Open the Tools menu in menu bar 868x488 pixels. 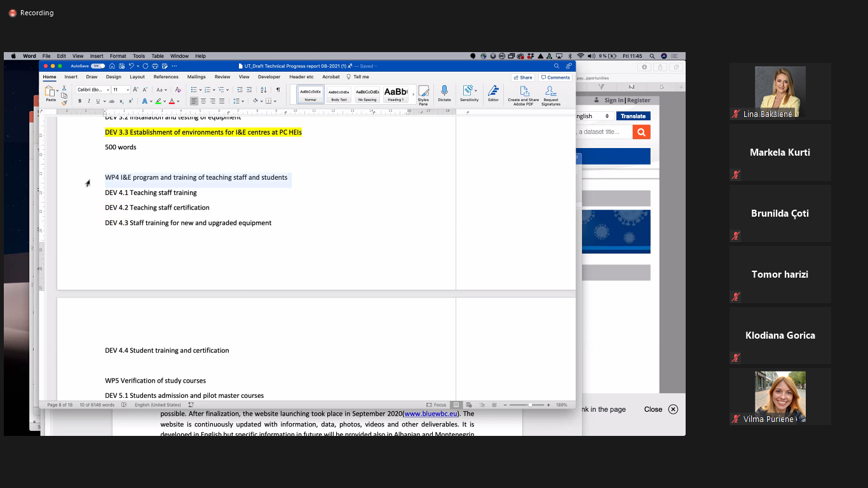(139, 56)
